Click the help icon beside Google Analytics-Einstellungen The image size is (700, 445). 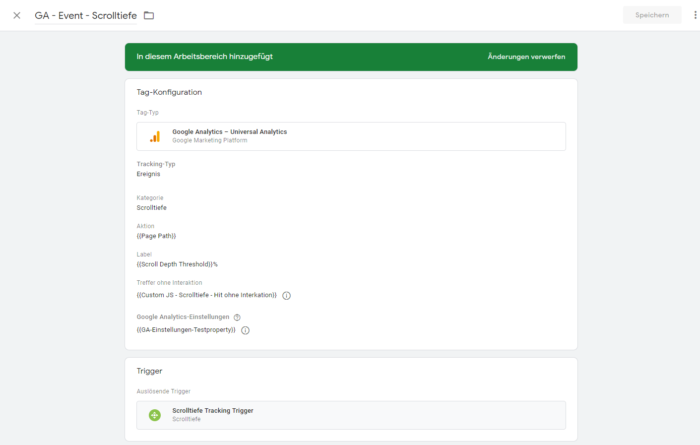pos(237,317)
